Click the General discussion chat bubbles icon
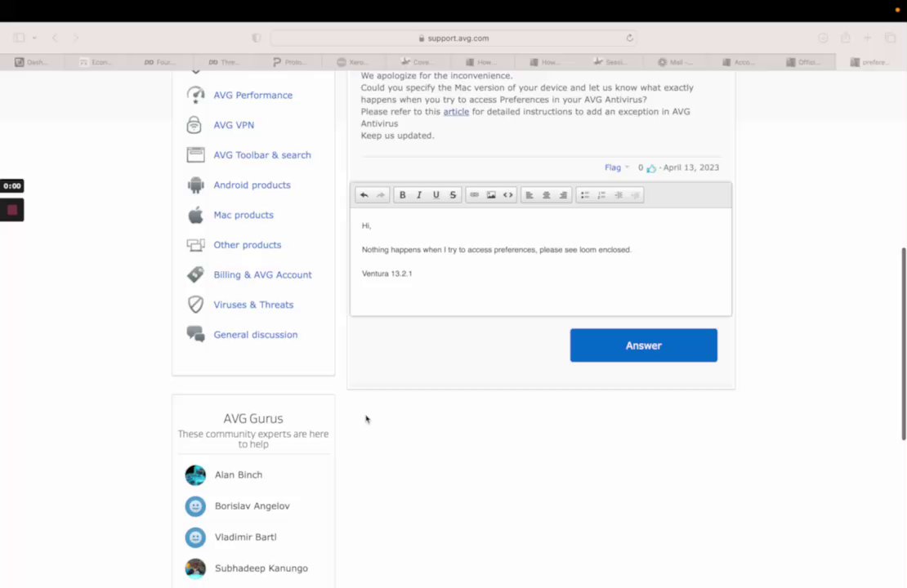Image resolution: width=907 pixels, height=588 pixels. 195,334
